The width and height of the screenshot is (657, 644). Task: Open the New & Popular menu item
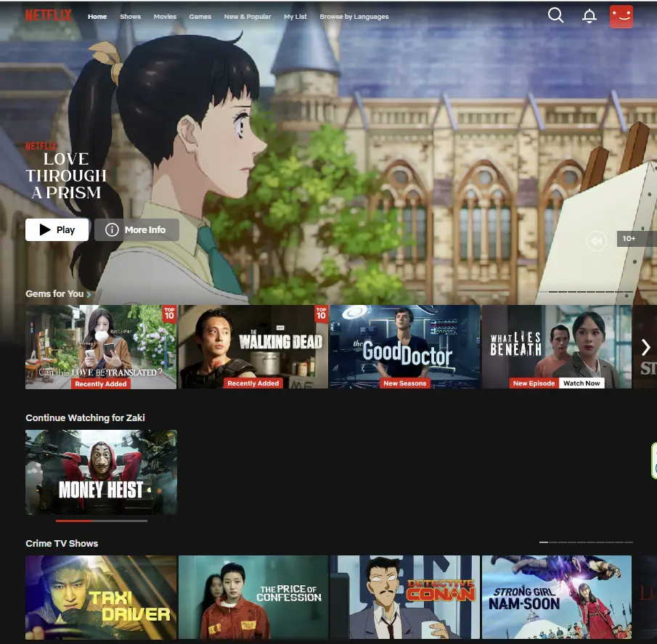click(248, 17)
